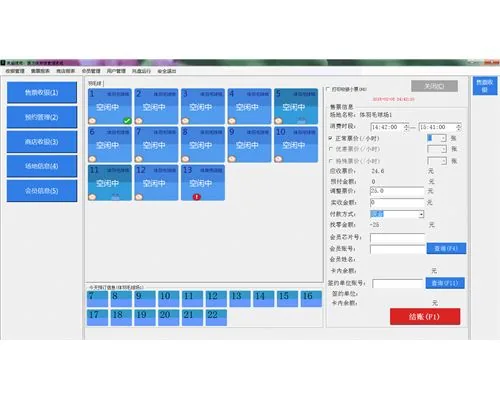The width and height of the screenshot is (500, 400).
Task: Select court tile number 12
Action: (156, 183)
